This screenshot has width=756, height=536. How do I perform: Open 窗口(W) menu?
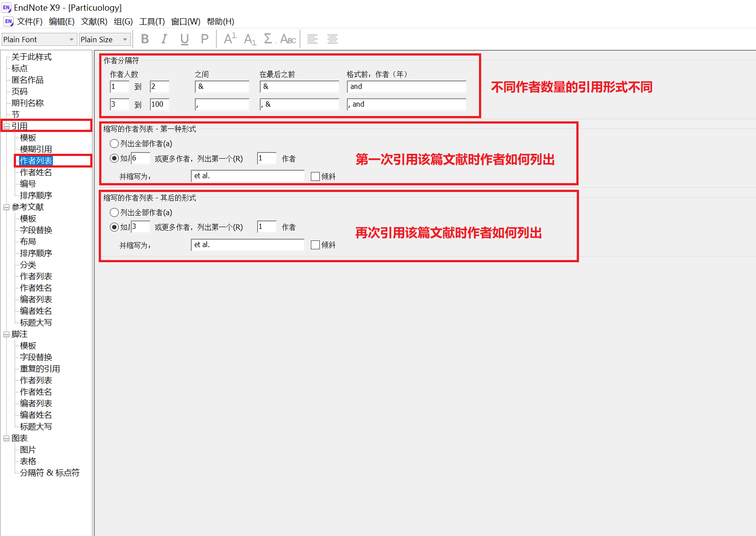click(x=186, y=21)
